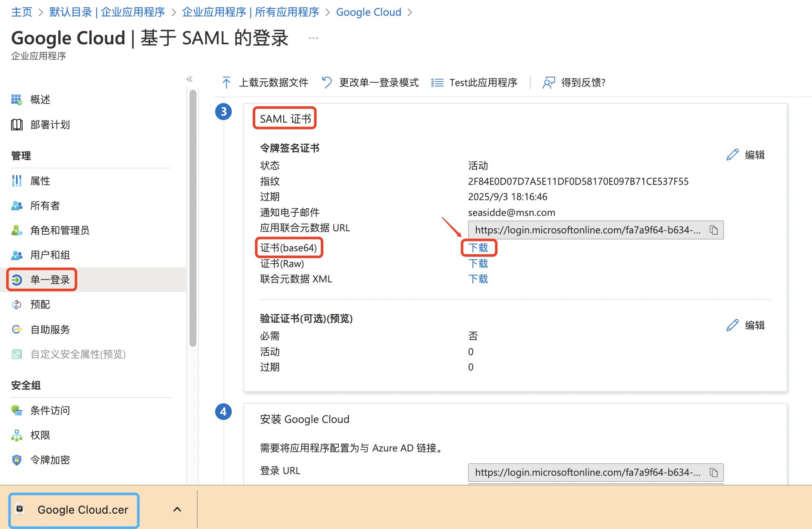Open Google Cloud breadcrumb link
Image resolution: width=812 pixels, height=529 pixels.
pos(369,12)
